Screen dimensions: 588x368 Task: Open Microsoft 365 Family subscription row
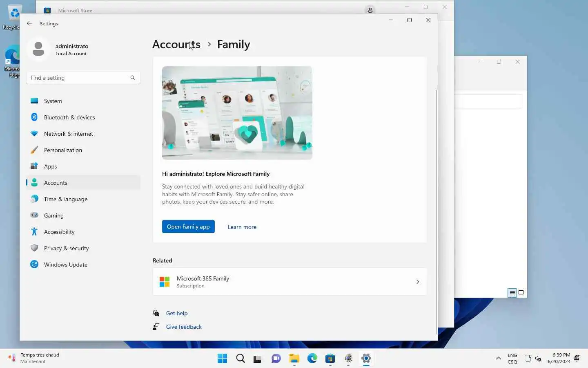[x=290, y=282]
